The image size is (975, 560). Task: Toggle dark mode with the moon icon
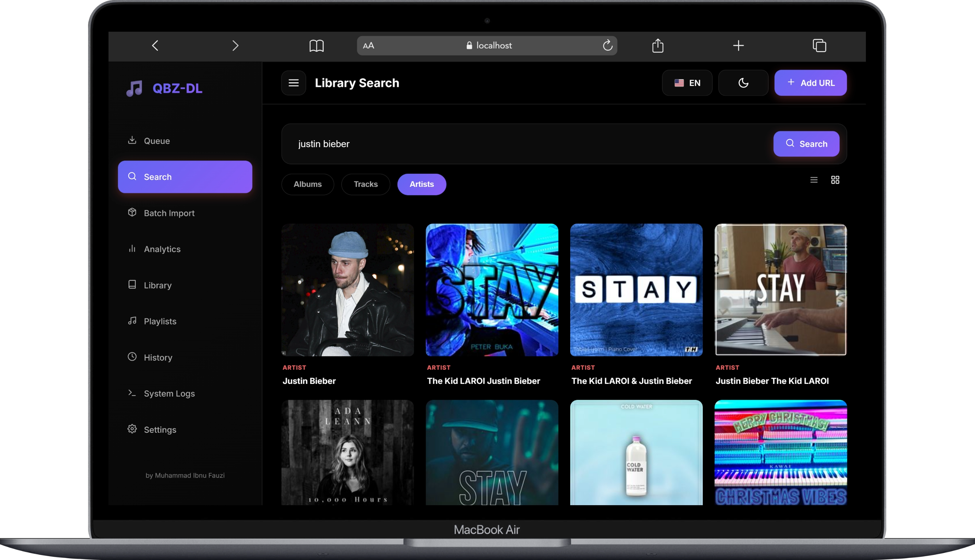[x=743, y=83]
